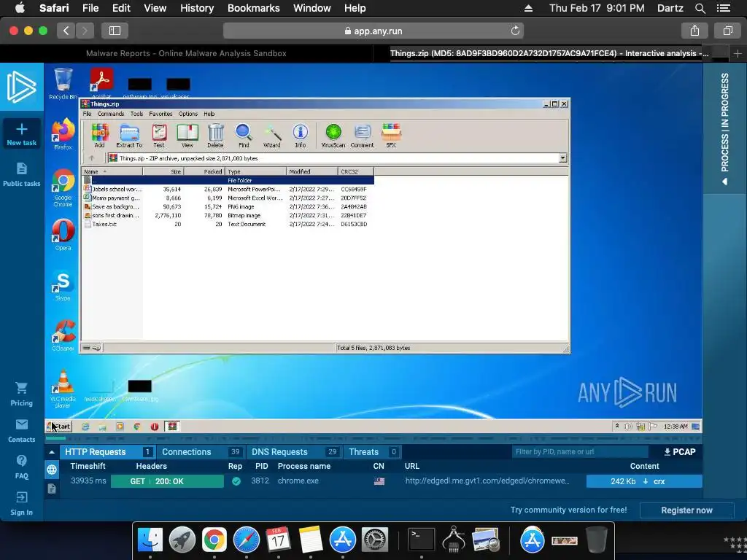
Task: Switch to the HTTP Requests tab
Action: (x=107, y=452)
